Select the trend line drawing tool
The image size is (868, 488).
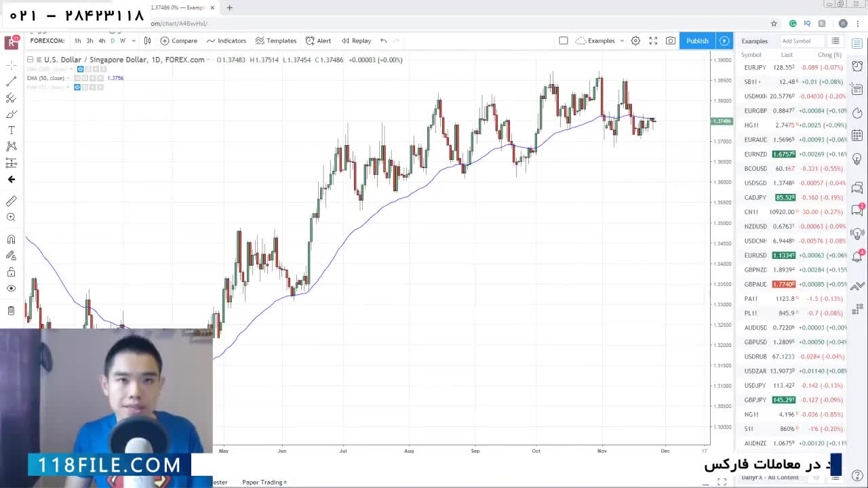pyautogui.click(x=12, y=81)
